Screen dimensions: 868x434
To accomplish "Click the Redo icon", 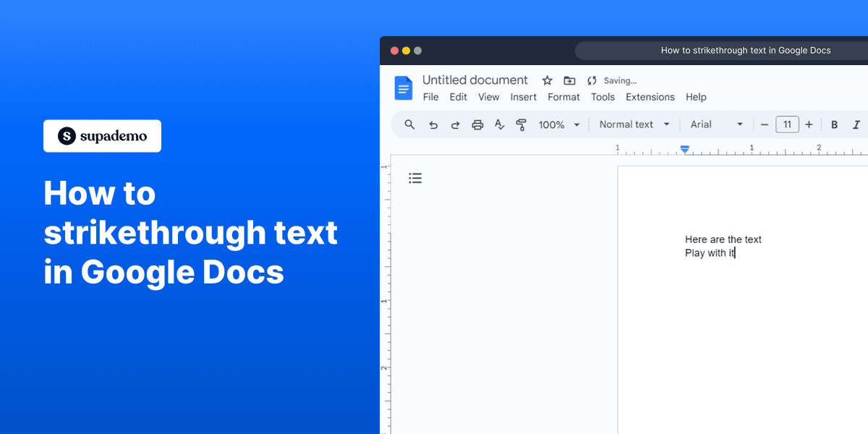I will pyautogui.click(x=455, y=124).
